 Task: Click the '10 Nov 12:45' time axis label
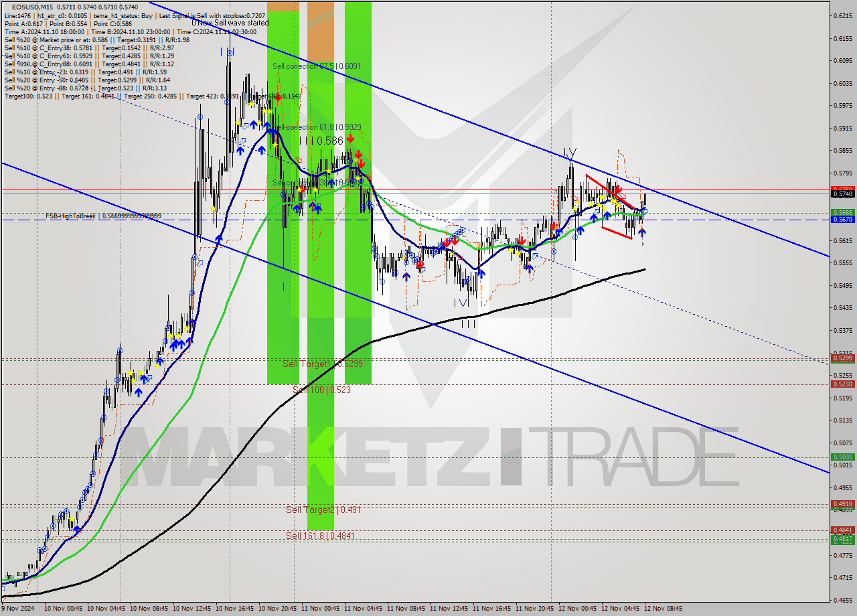pos(192,609)
